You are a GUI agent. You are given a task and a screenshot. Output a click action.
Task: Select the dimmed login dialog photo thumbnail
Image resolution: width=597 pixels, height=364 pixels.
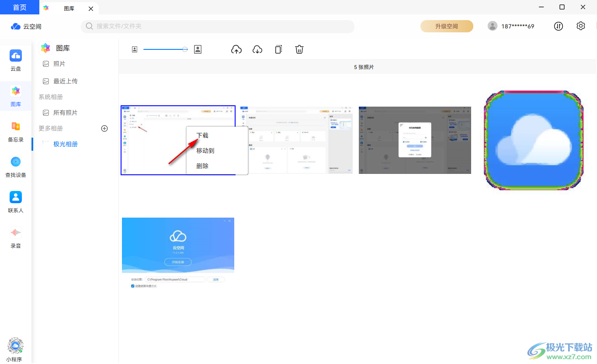pyautogui.click(x=415, y=140)
